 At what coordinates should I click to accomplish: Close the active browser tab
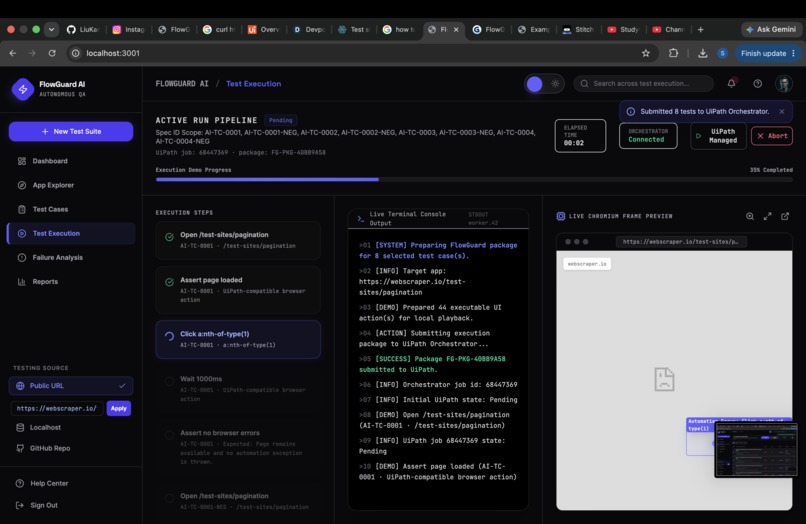(x=456, y=30)
